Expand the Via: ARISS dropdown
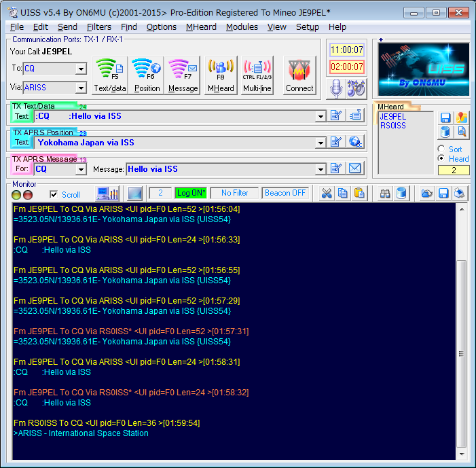 [81, 88]
